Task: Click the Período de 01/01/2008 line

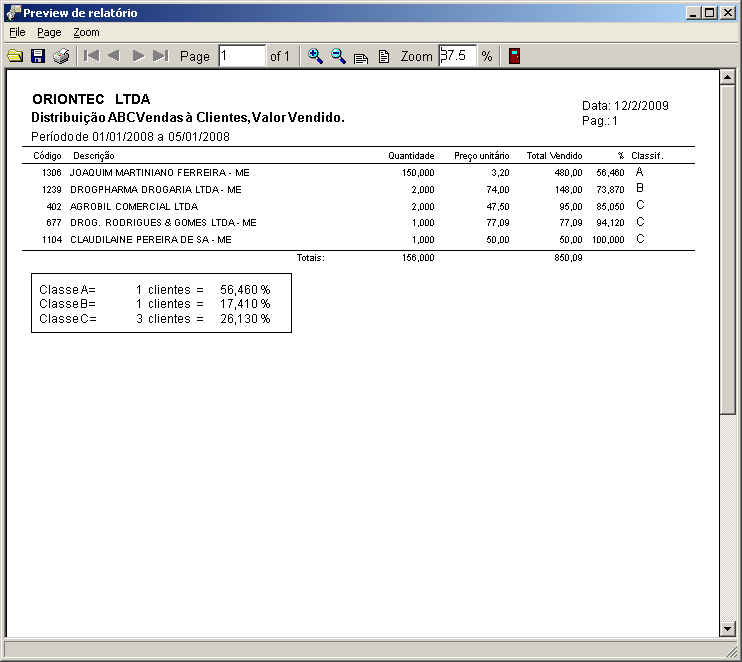Action: [130, 137]
